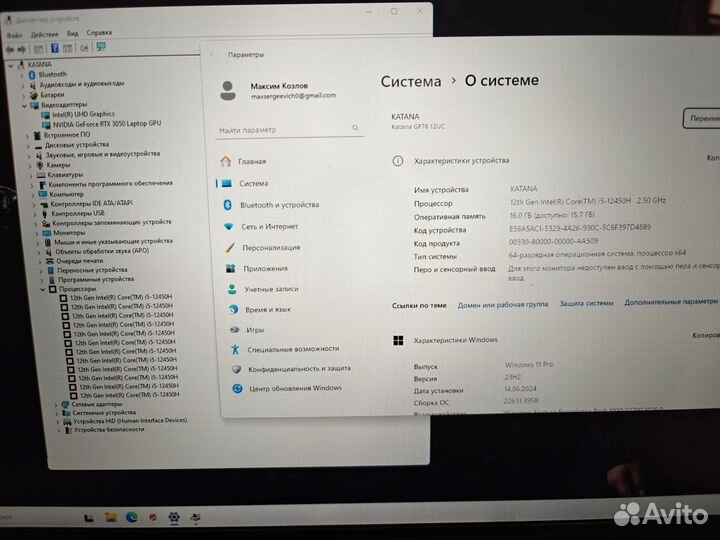Go to Personalization settings
The width and height of the screenshot is (720, 540).
point(270,248)
